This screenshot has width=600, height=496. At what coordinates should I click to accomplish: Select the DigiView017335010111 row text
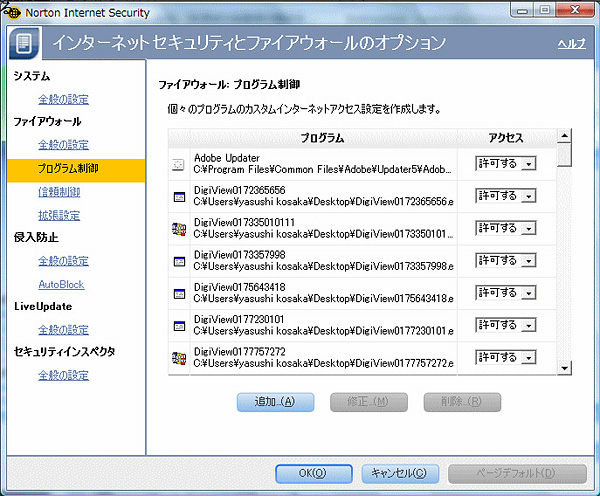click(x=323, y=228)
